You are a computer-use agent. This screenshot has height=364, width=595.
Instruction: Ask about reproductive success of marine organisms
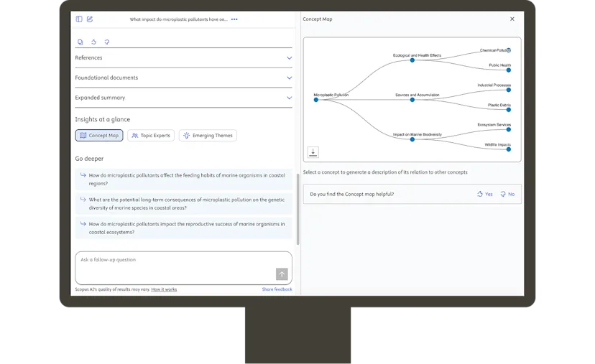click(x=184, y=228)
